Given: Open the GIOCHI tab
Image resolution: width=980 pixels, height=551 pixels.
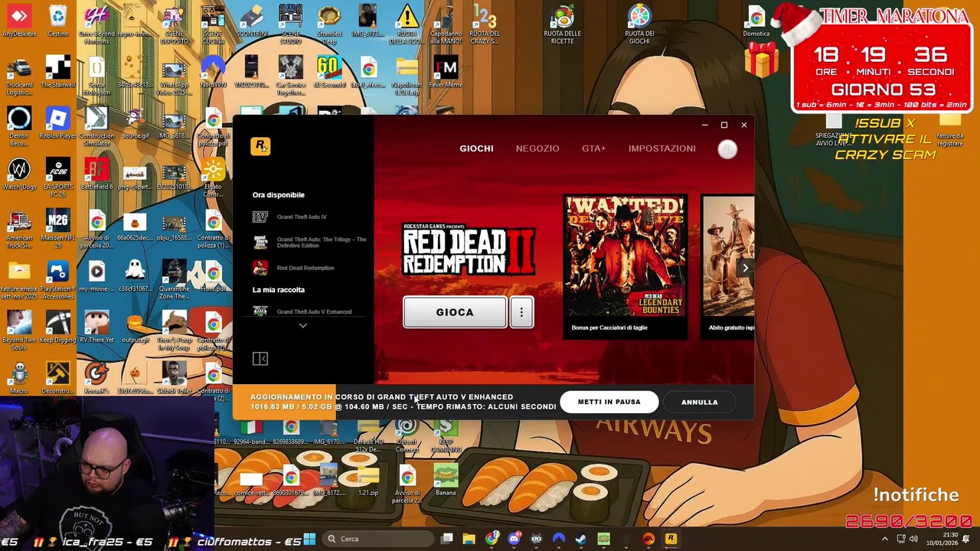Looking at the screenshot, I should tap(476, 148).
